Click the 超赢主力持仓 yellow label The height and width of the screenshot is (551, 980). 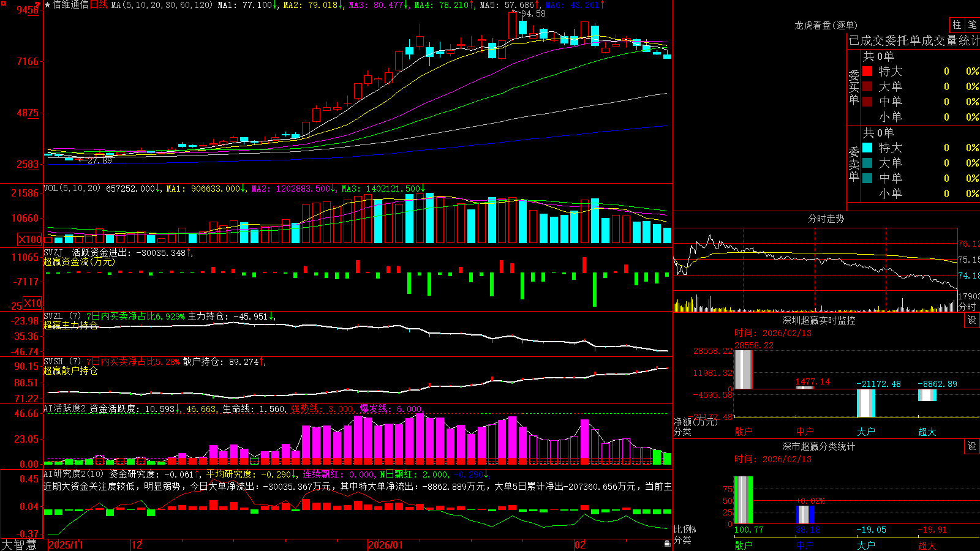(70, 325)
